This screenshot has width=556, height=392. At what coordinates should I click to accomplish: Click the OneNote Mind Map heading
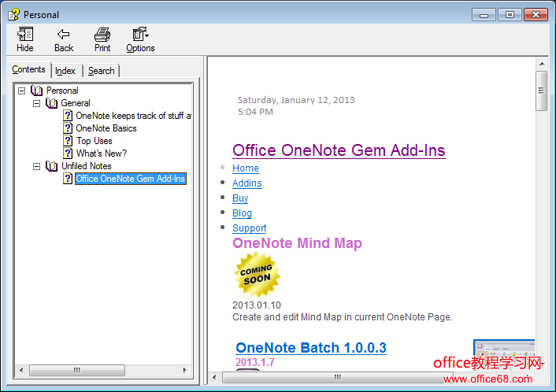[297, 243]
